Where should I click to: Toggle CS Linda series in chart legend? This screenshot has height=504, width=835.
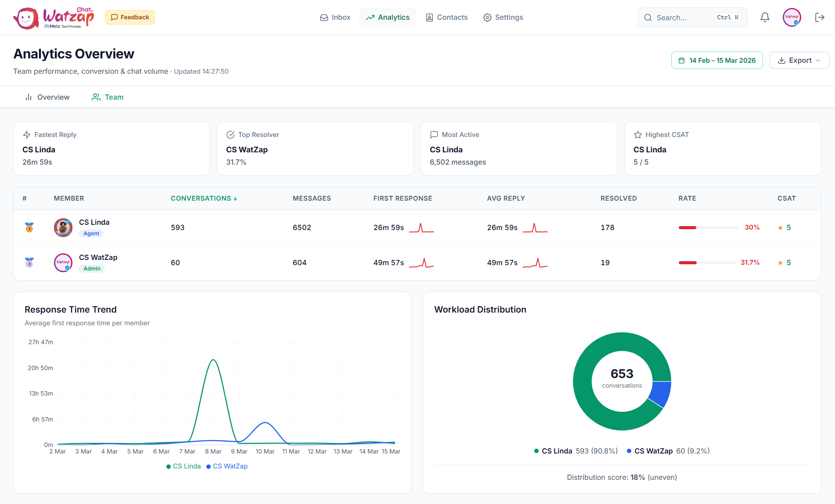click(x=184, y=466)
